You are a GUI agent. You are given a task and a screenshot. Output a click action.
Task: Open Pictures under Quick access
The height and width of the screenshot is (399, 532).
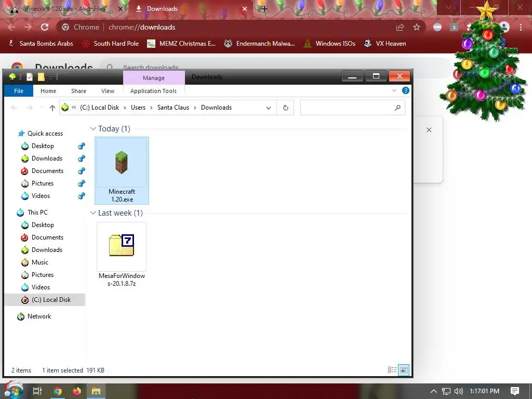43,183
